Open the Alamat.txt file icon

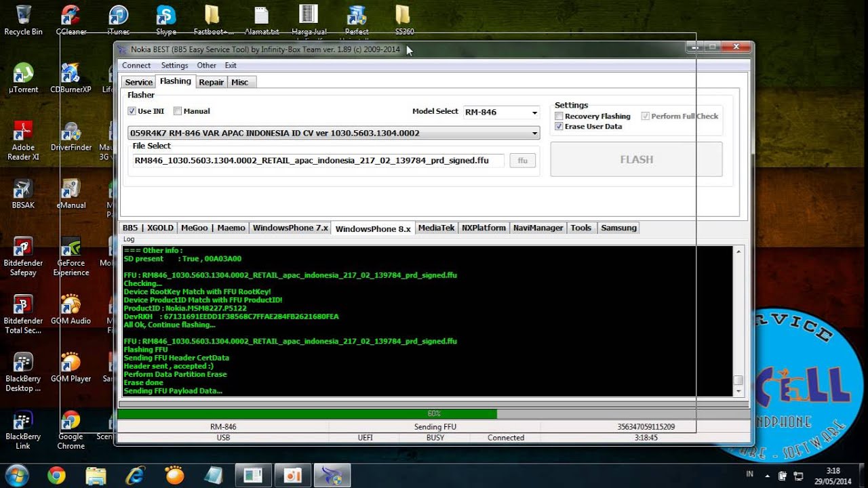(261, 20)
